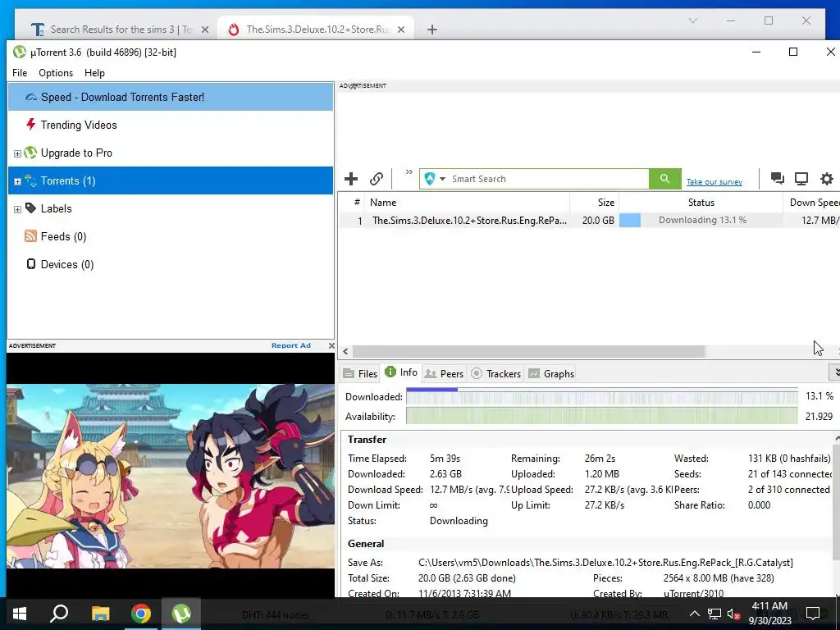Close the Search Results browser tab
Image resolution: width=840 pixels, height=630 pixels.
pyautogui.click(x=204, y=30)
